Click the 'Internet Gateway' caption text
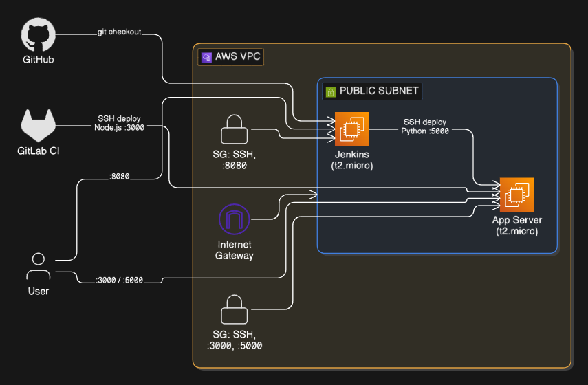Image resolution: width=588 pixels, height=385 pixels. (235, 250)
